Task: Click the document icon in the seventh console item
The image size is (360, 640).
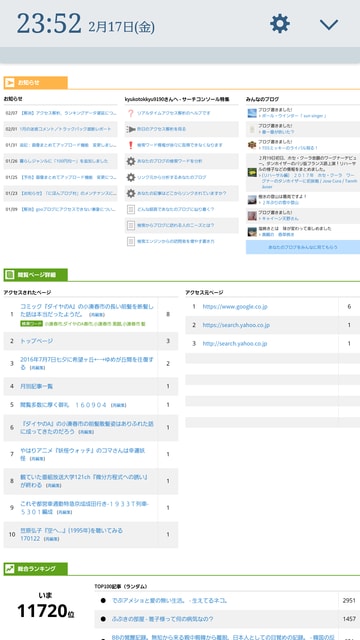Action: click(131, 209)
